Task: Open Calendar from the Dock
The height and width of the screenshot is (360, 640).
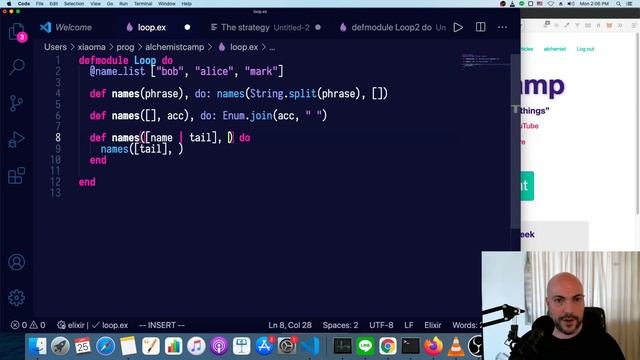Action: [x=83, y=346]
